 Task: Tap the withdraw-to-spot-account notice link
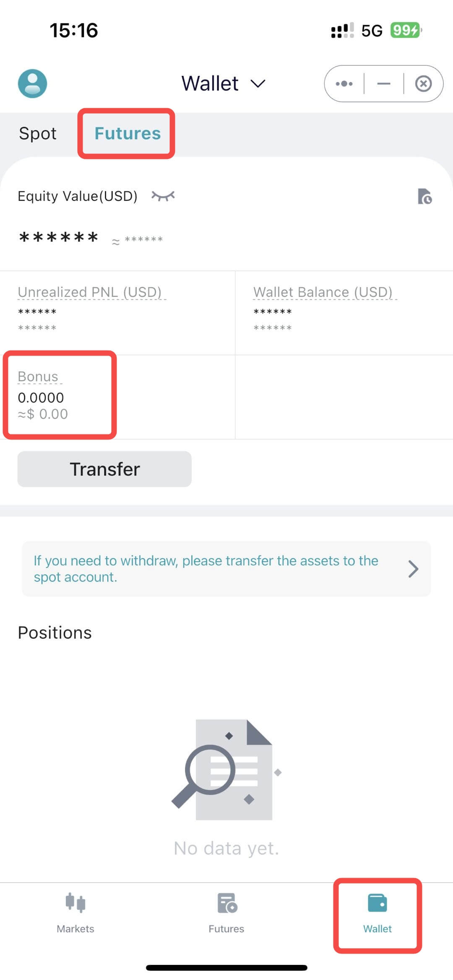pyautogui.click(x=206, y=569)
